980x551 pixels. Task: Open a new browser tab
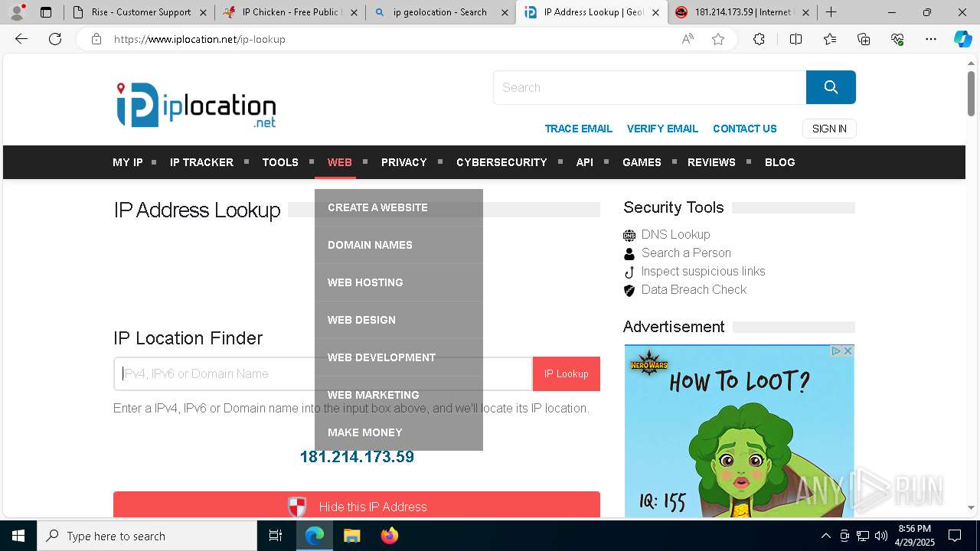click(831, 12)
